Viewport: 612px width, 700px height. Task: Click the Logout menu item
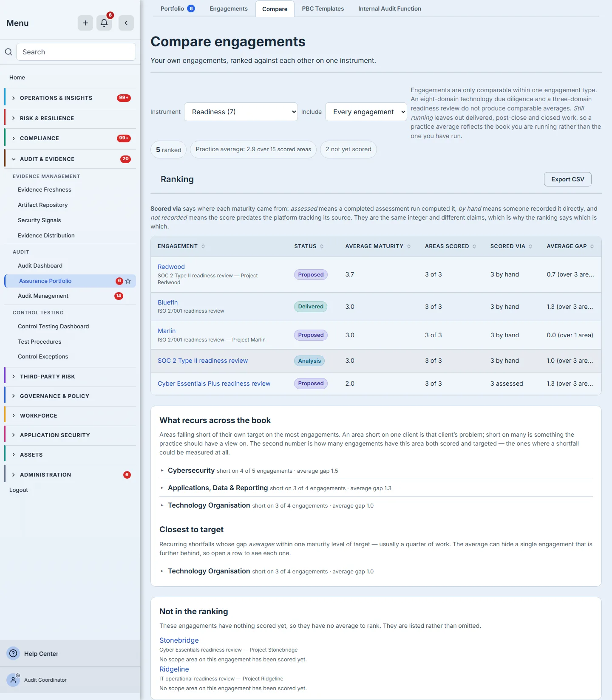[x=19, y=490]
